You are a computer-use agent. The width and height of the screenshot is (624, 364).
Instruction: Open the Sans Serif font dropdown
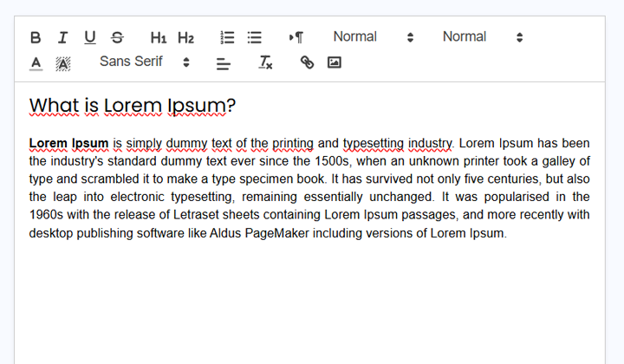coord(144,62)
